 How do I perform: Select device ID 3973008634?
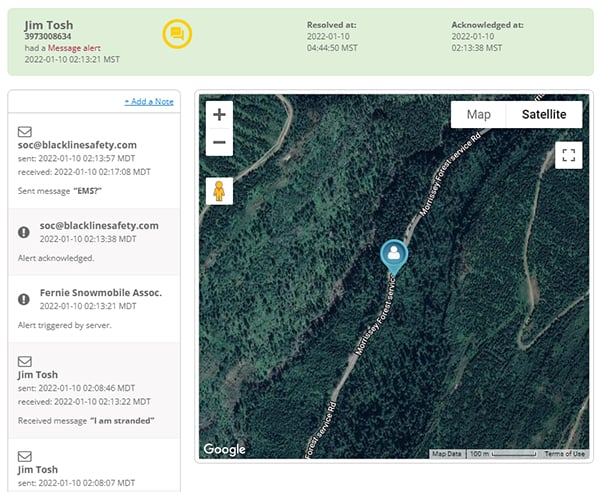click(x=48, y=36)
